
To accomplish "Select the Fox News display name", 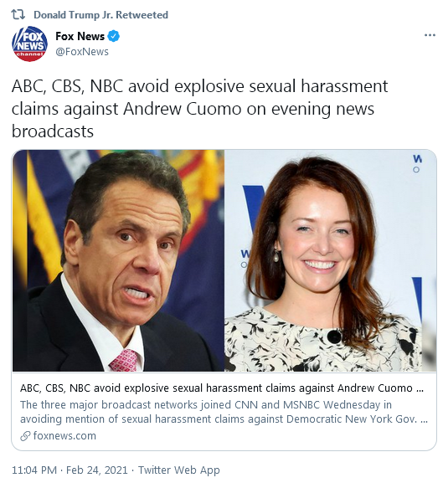I will tap(80, 37).
